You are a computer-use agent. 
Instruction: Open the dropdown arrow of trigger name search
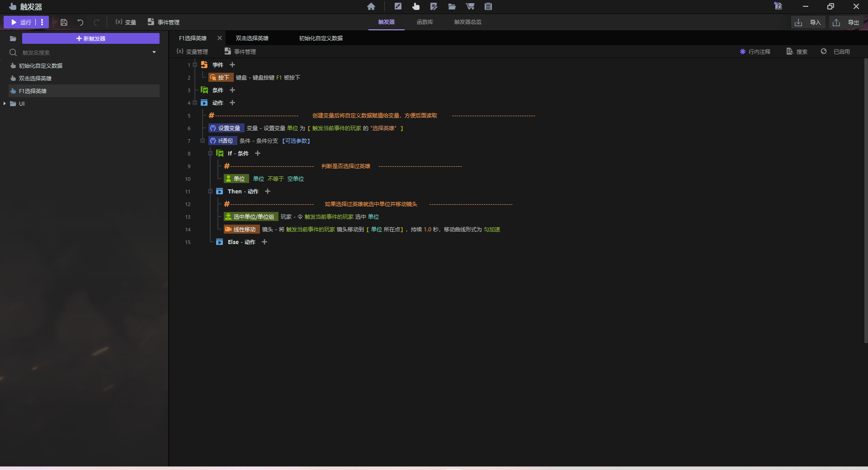click(154, 52)
